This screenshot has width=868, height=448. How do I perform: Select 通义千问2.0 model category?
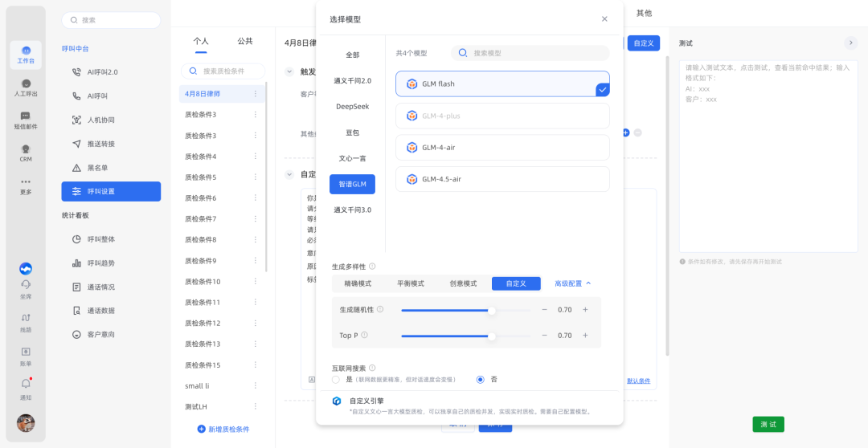[352, 81]
